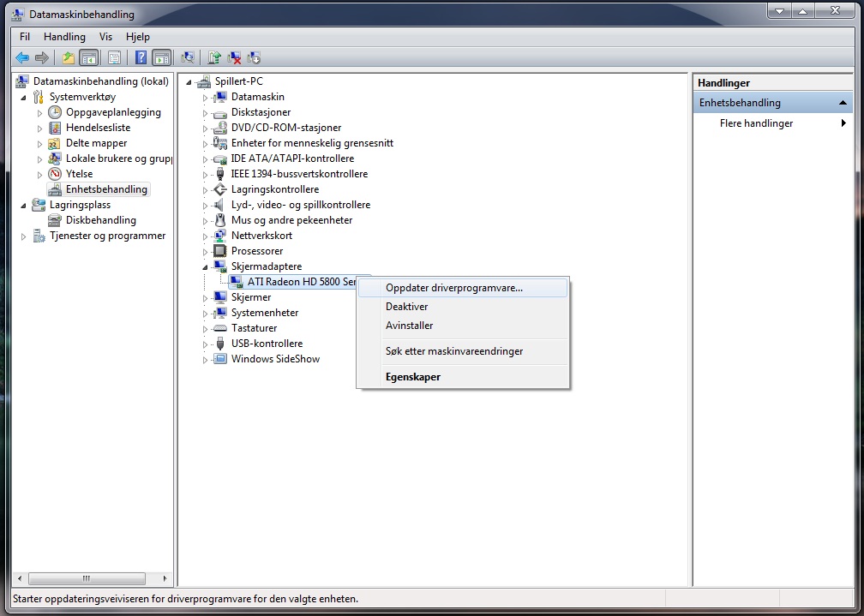The image size is (864, 616).
Task: Click the USB-kontrollere icon
Action: 219,344
